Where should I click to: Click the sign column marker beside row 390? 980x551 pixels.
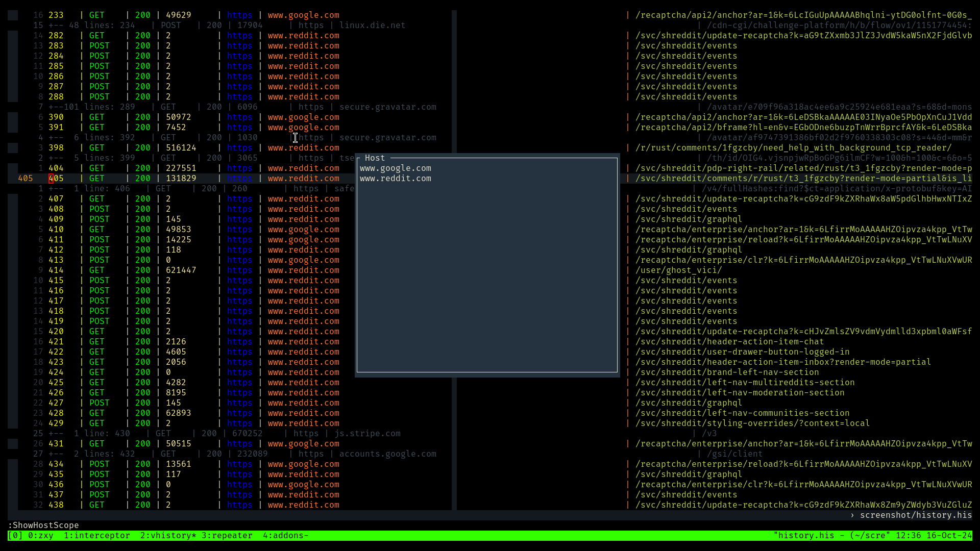tap(13, 117)
